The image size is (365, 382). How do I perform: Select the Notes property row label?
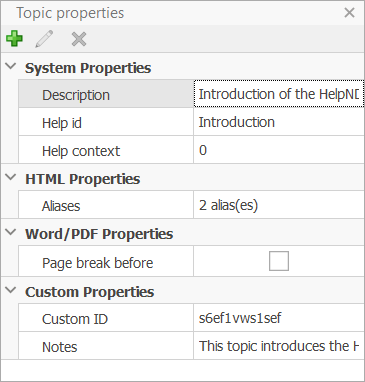click(106, 346)
